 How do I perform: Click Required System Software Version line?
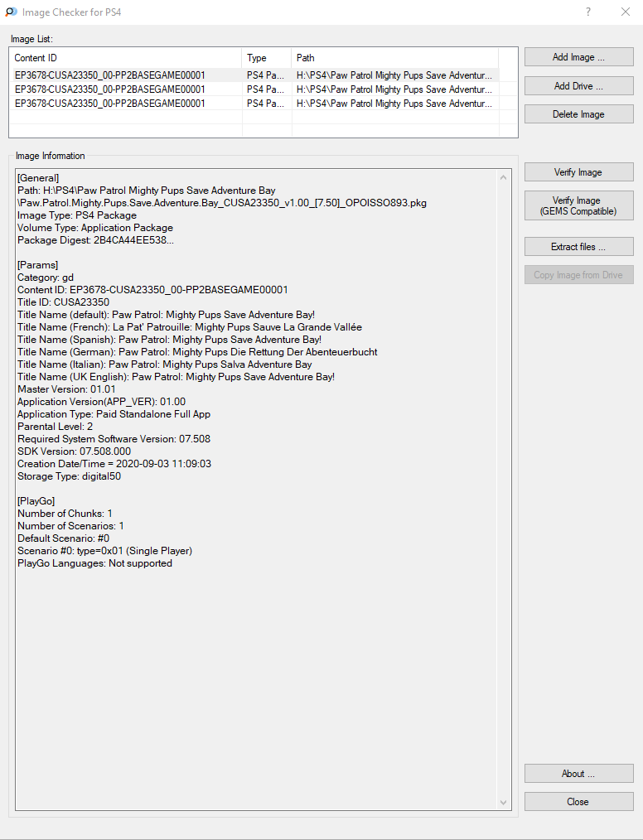click(x=114, y=439)
